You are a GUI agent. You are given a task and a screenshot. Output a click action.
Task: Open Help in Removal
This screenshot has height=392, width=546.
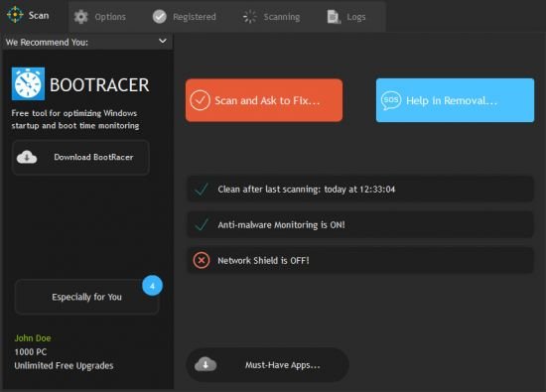pos(455,100)
